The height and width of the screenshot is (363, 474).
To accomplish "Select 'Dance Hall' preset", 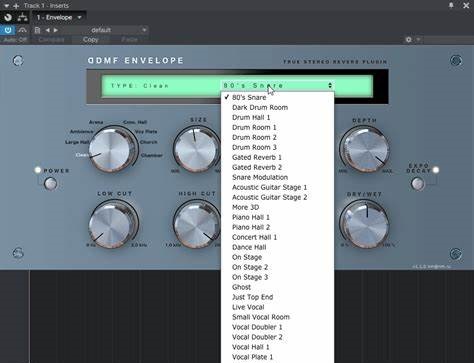I will pos(277,248).
